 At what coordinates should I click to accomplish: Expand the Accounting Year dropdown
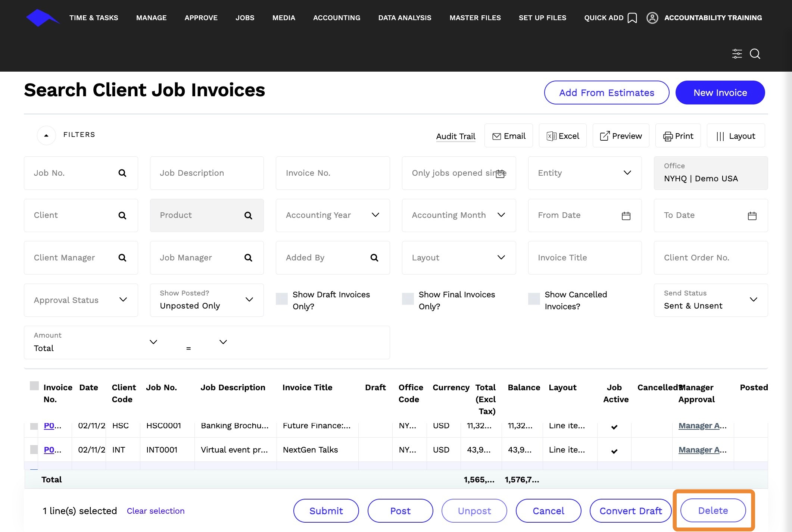[x=375, y=215]
